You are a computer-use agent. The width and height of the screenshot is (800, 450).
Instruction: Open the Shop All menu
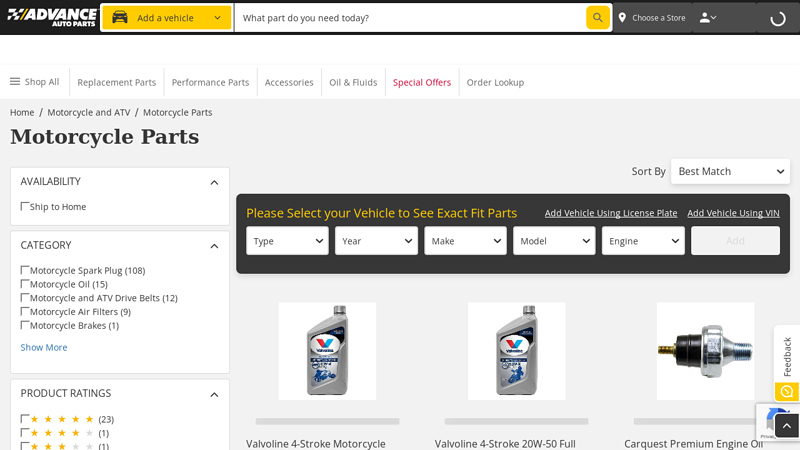(35, 82)
